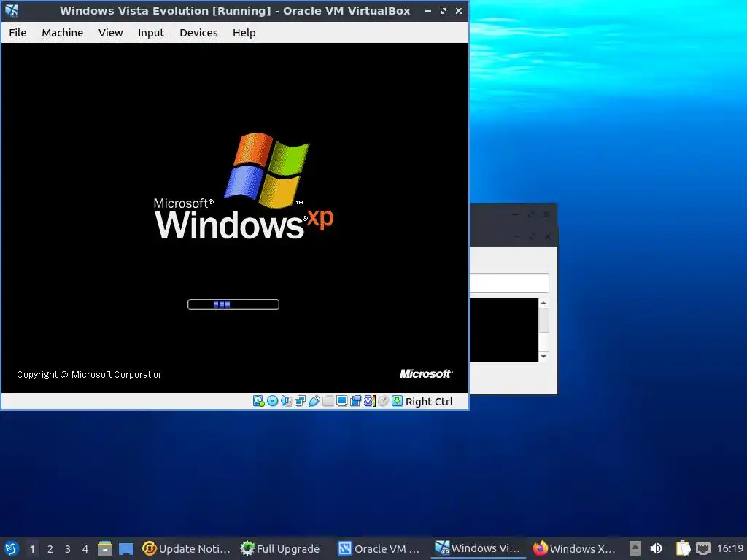This screenshot has width=747, height=560.
Task: Open the volume control tray icon
Action: [656, 548]
